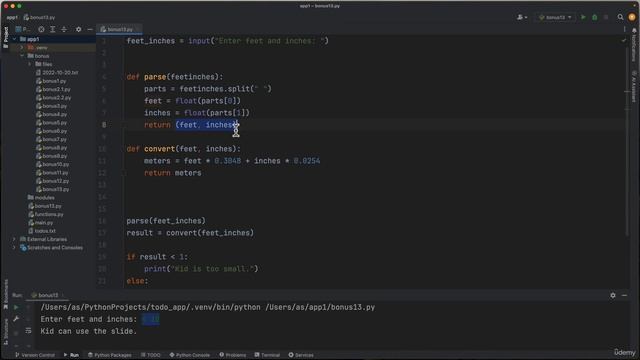
Task: Open the Python Packages tool tab
Action: 110,355
